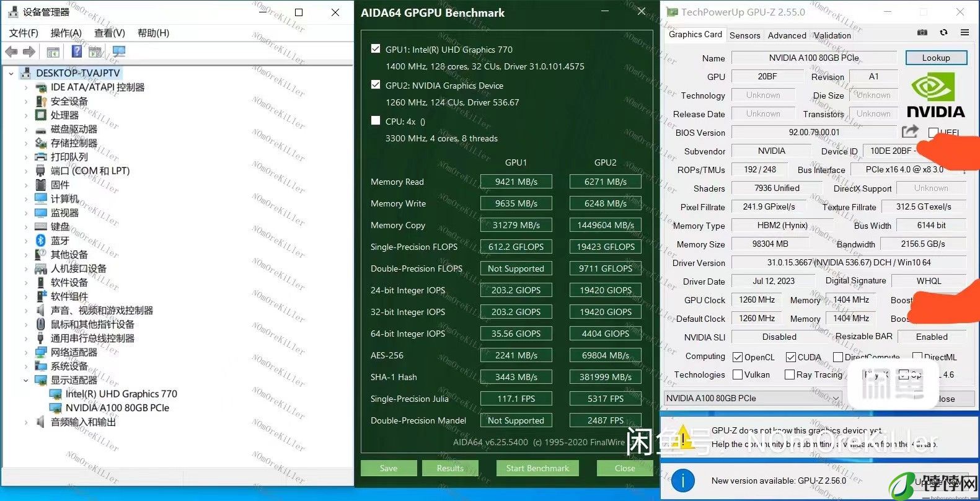Click the GPU-Z title bar app icon
The image size is (980, 501).
click(x=672, y=12)
